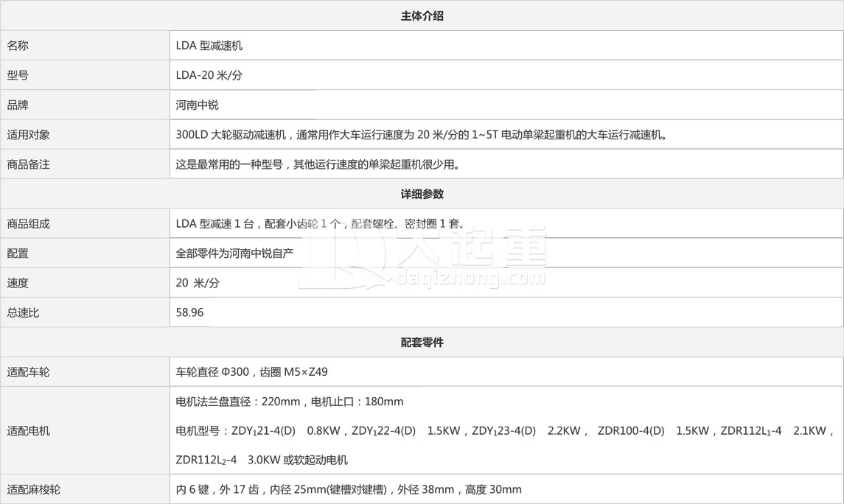The height and width of the screenshot is (504, 844).
Task: Select the 电机型号：ZDY₁21-4(D) motor line
Action: point(505,431)
